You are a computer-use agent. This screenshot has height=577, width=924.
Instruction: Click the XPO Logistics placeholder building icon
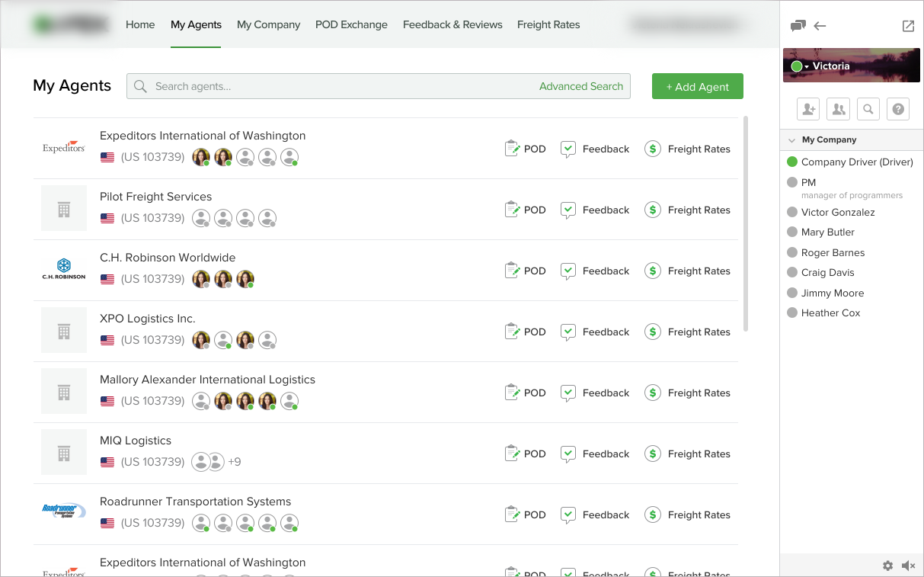click(64, 331)
